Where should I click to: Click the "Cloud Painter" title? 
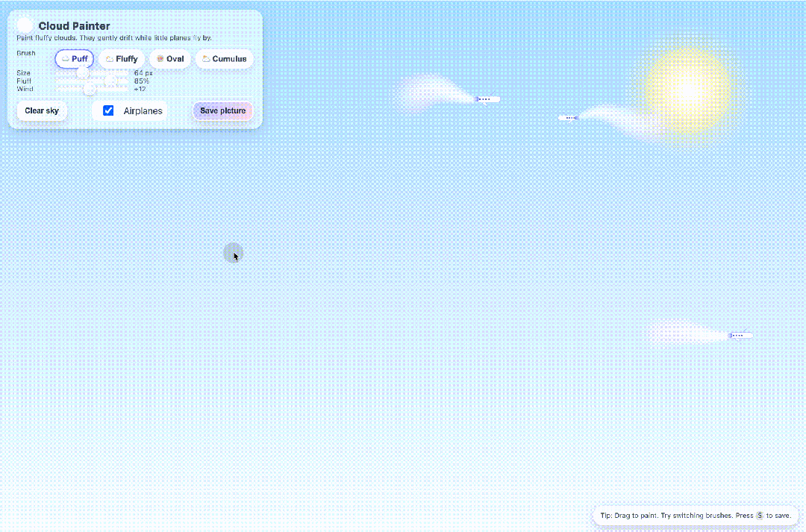pos(74,25)
